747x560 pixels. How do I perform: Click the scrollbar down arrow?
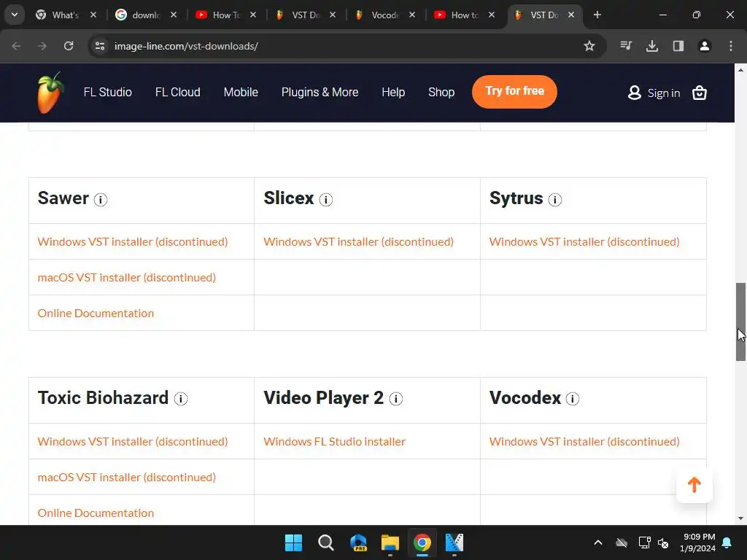[x=740, y=518]
